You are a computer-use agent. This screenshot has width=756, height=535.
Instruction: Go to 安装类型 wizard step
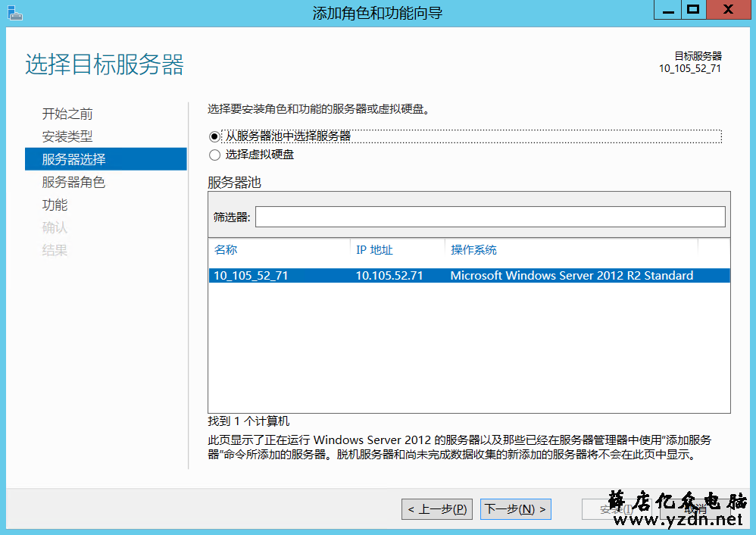[x=67, y=136]
